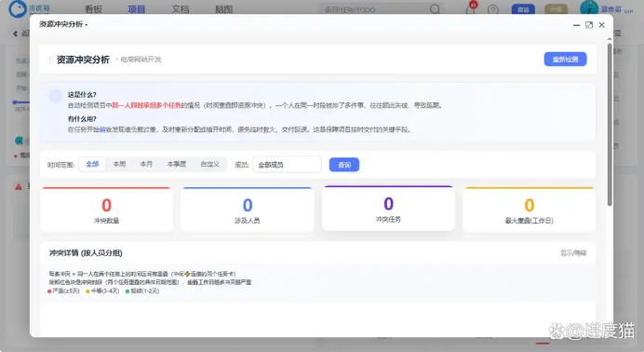Click the 轻微(1-2天) legend entry
Image resolution: width=644 pixels, height=352 pixels.
click(x=142, y=291)
